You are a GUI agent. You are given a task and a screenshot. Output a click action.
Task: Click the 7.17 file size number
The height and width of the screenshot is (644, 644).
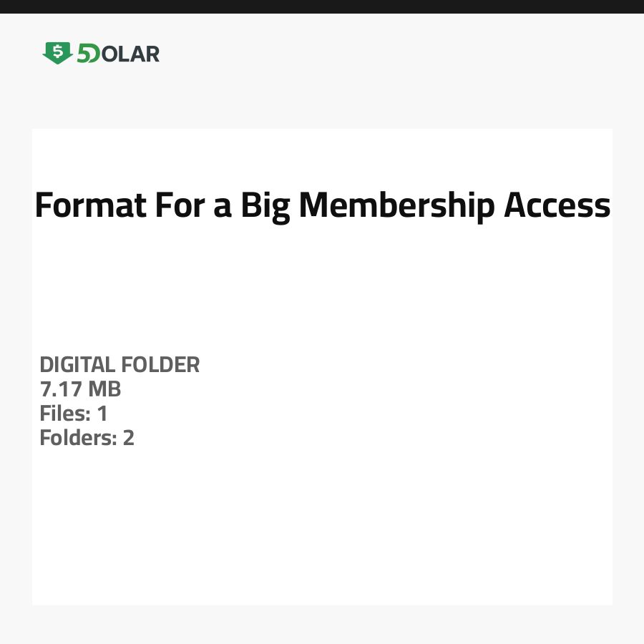click(x=61, y=390)
